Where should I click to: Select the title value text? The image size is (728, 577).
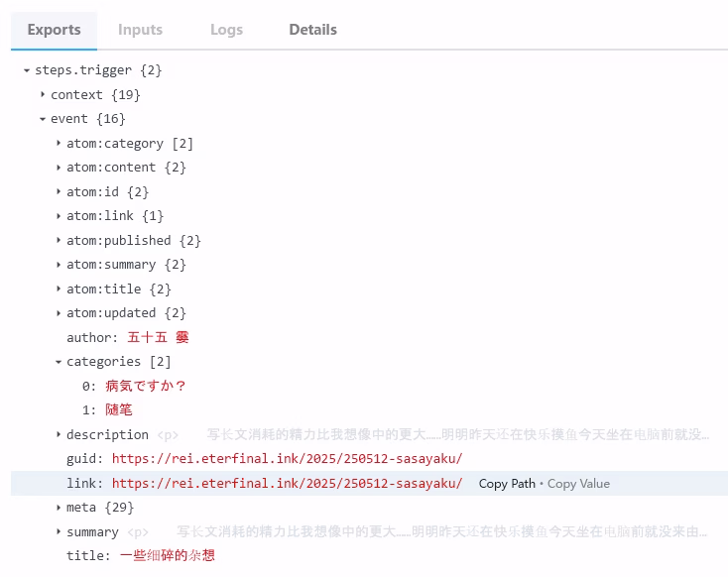tap(167, 556)
